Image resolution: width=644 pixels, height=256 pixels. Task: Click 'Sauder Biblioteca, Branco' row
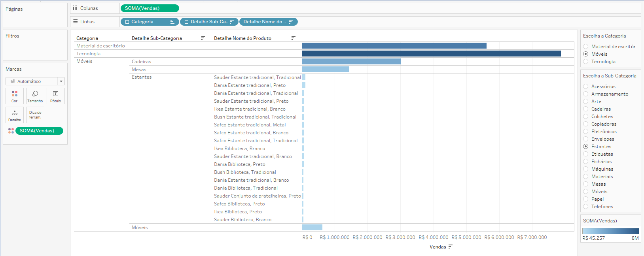pyautogui.click(x=242, y=220)
